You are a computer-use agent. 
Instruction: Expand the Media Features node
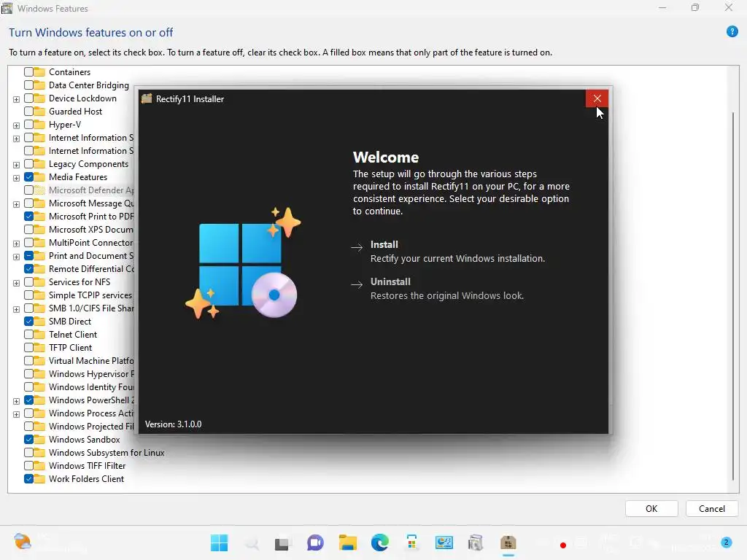(16, 178)
